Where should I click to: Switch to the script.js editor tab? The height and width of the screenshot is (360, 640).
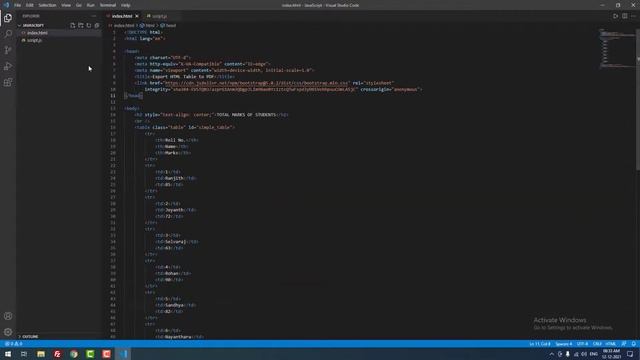pyautogui.click(x=159, y=16)
